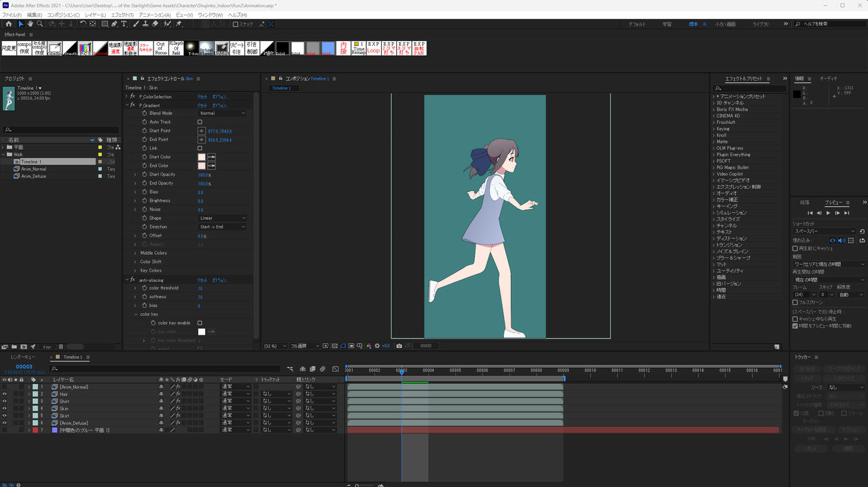Click the shy layers toggle icon in timeline
Screen dimensions: 868x487
[303, 369]
